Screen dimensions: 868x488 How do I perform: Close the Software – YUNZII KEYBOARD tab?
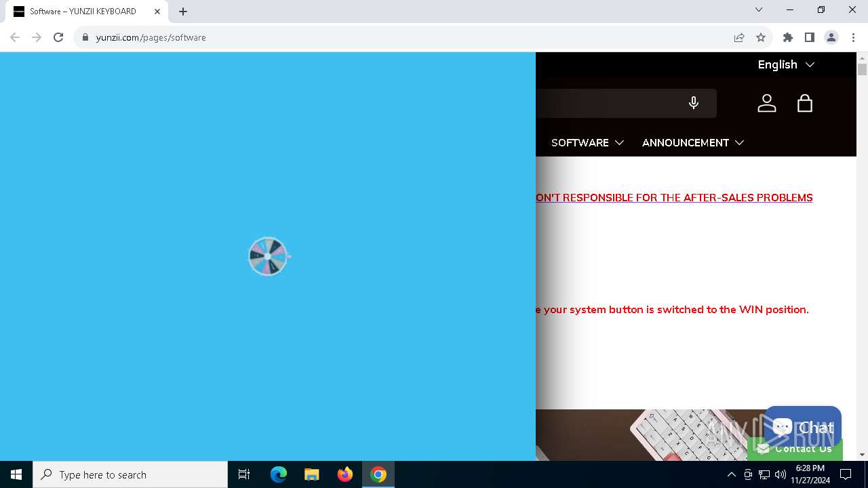click(x=157, y=12)
